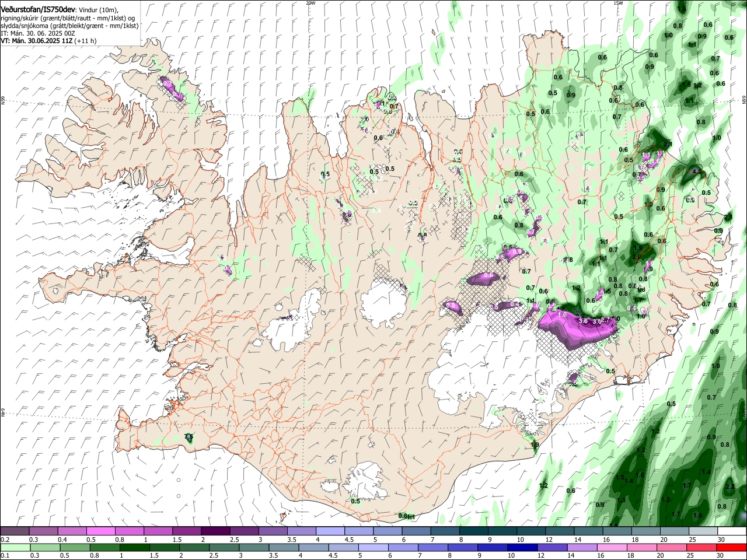Click the 'Vindur (10m)' header label
This screenshot has width=747, height=560.
99,10
